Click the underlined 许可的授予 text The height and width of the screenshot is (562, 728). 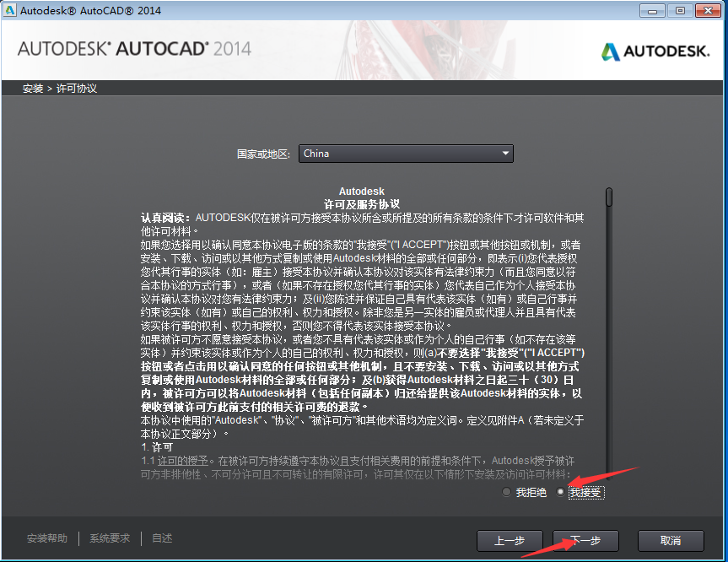(x=183, y=461)
